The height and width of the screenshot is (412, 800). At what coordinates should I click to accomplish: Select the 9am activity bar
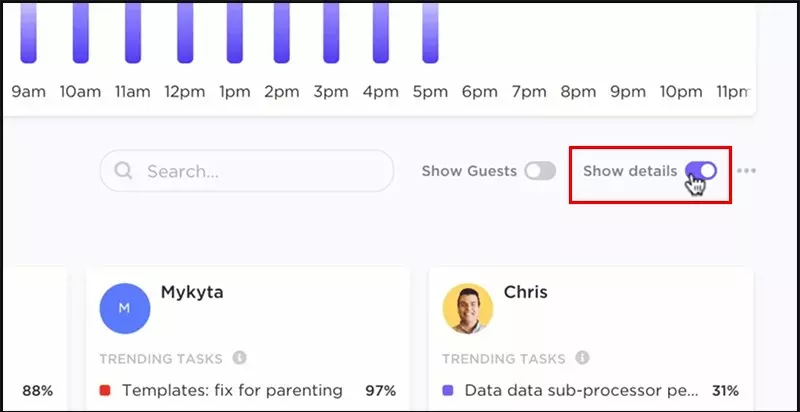pyautogui.click(x=29, y=32)
